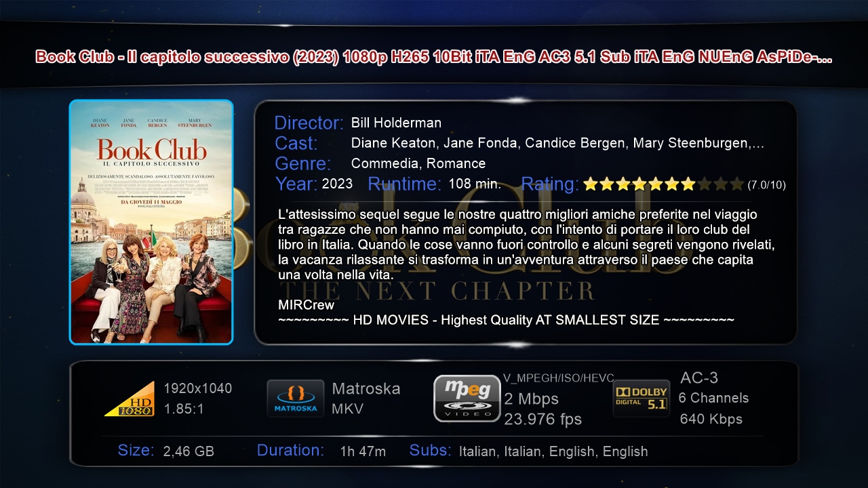Click the movie title text at top

pyautogui.click(x=434, y=57)
